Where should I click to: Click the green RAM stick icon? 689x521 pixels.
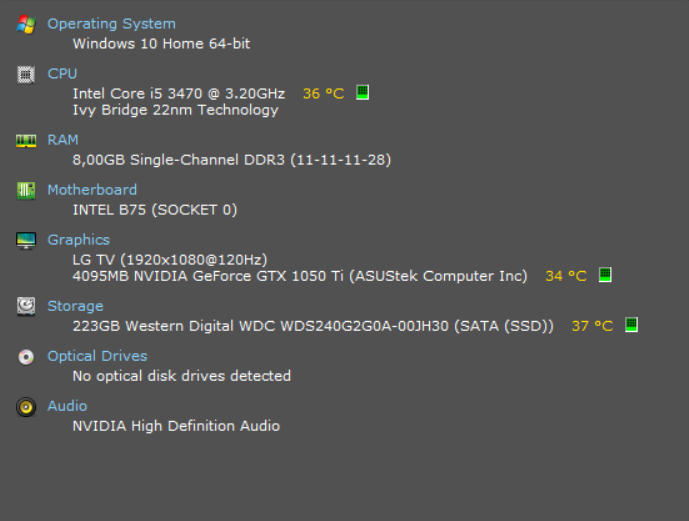(26, 141)
